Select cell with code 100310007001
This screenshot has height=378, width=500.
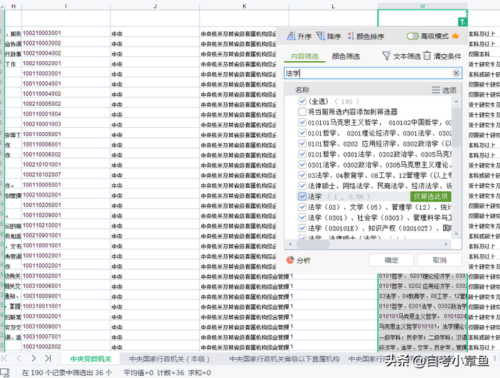tap(66, 336)
